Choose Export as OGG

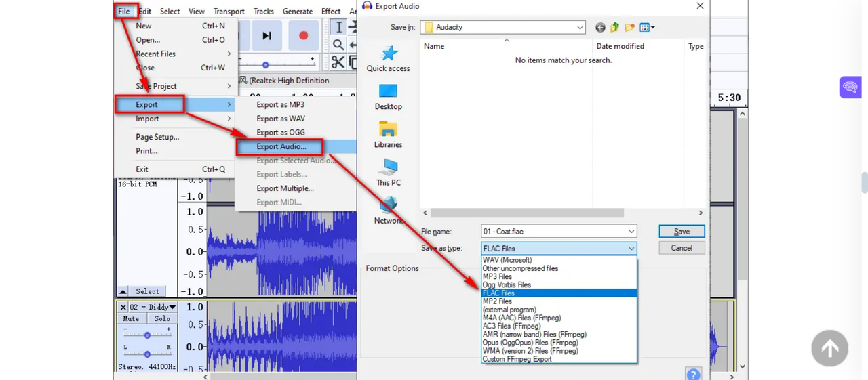pos(280,133)
